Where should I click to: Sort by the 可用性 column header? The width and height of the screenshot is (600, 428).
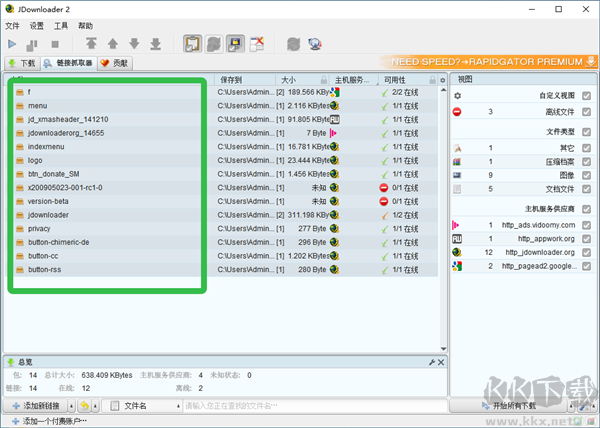click(x=408, y=80)
